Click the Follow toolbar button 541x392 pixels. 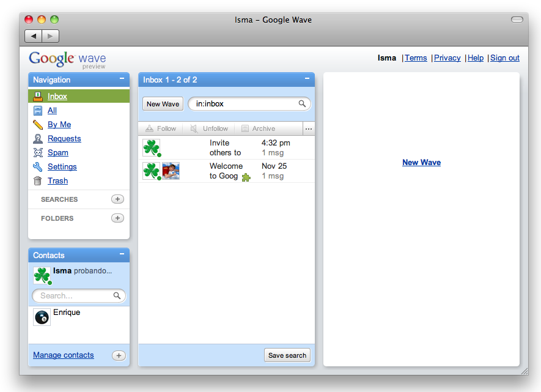[x=160, y=128]
